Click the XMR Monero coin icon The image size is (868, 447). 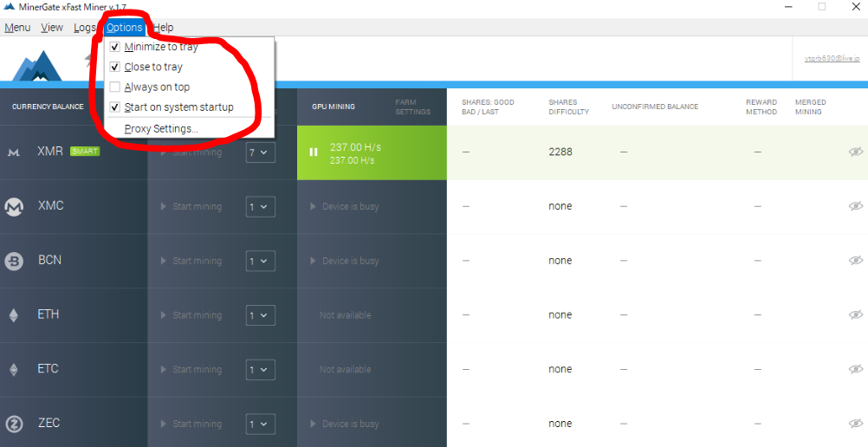14,152
